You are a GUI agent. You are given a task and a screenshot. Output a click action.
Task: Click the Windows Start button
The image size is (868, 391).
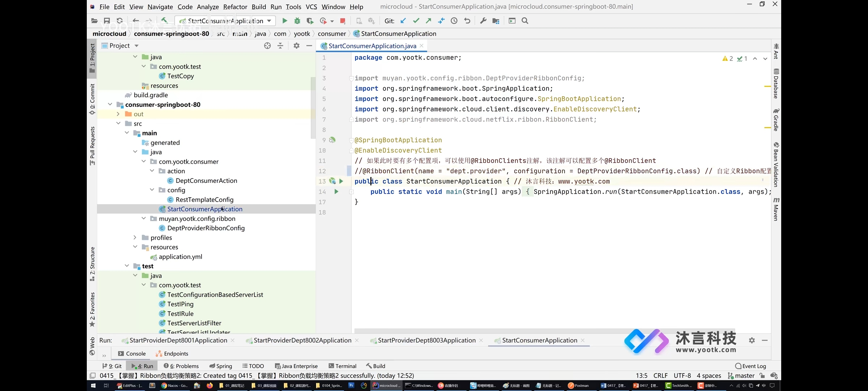[x=93, y=386]
